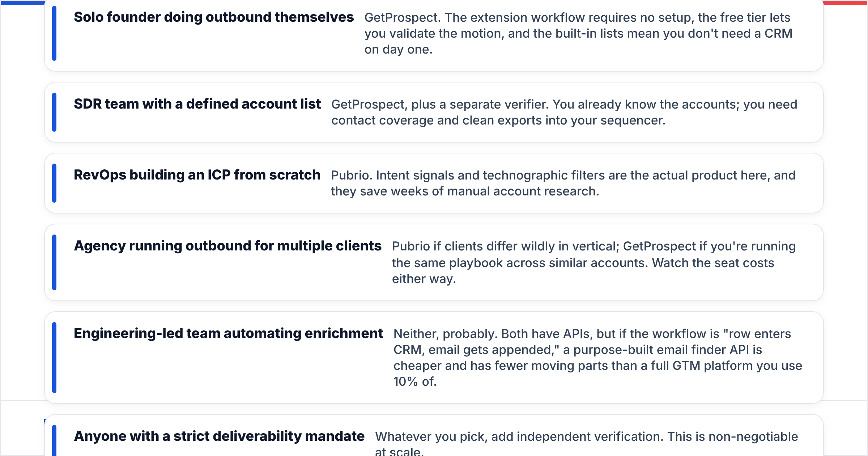Screen dimensions: 868x456
Task: Click the GetProspect extension workflow description paragraph
Action: pos(579,33)
